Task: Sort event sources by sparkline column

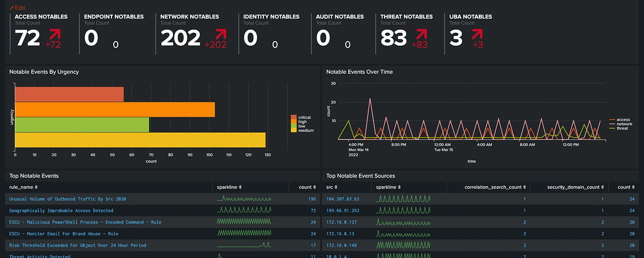Action: [x=389, y=187]
